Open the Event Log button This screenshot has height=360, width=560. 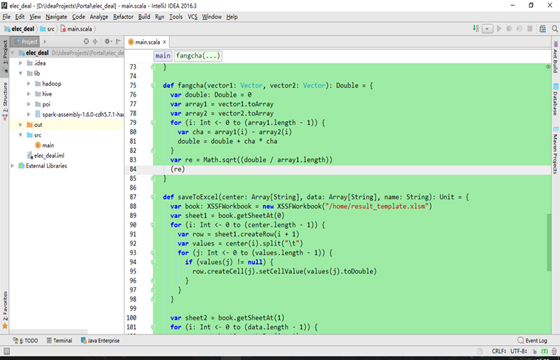coord(532,340)
